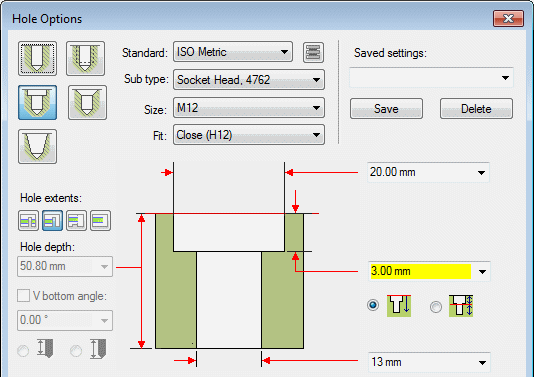Click the highlighted 3.00 mm depth field
The width and height of the screenshot is (534, 377).
click(421, 271)
